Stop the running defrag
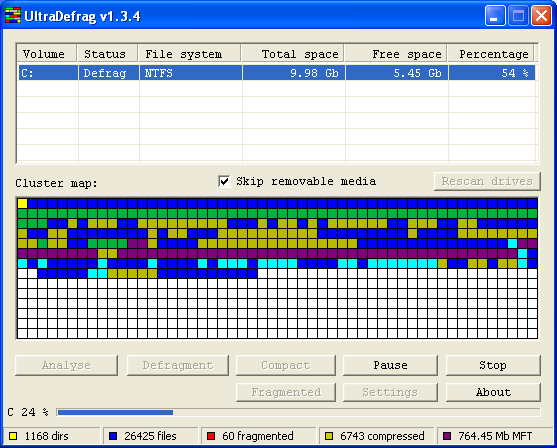This screenshot has width=557, height=448. pos(493,365)
